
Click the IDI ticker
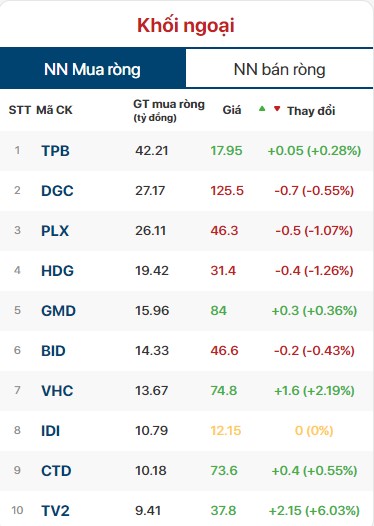(51, 431)
